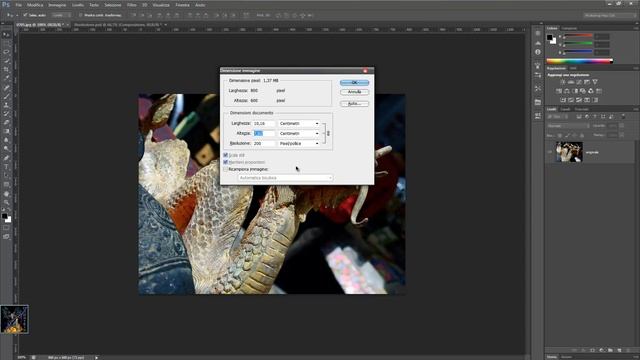The height and width of the screenshot is (360, 640).
Task: Open the Info panel icon
Action: [x=538, y=52]
